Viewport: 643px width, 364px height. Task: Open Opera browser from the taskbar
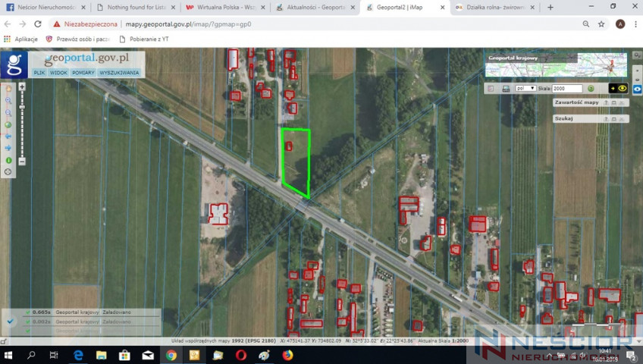[241, 355]
